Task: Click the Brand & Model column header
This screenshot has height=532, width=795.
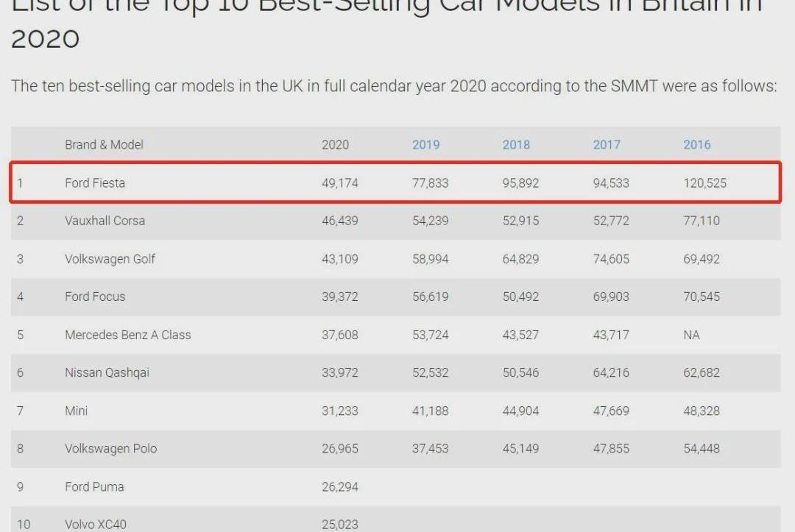Action: (x=104, y=144)
